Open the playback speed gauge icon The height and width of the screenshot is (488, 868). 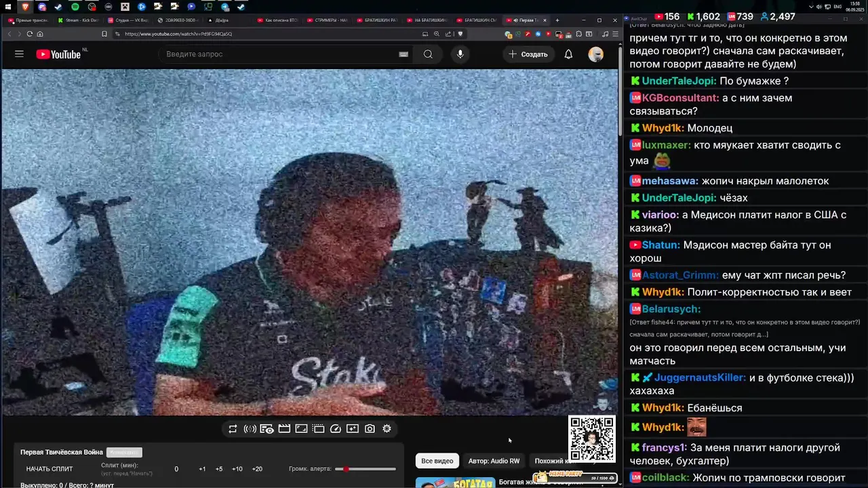point(336,429)
